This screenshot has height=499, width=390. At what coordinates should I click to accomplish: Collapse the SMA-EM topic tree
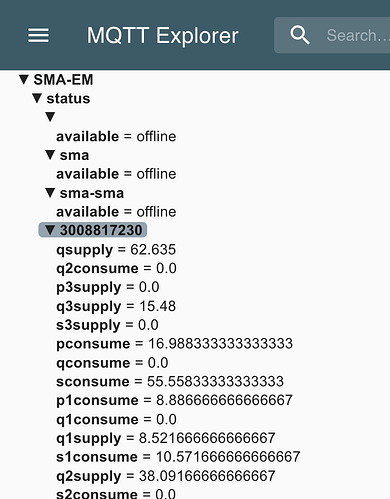(x=24, y=79)
